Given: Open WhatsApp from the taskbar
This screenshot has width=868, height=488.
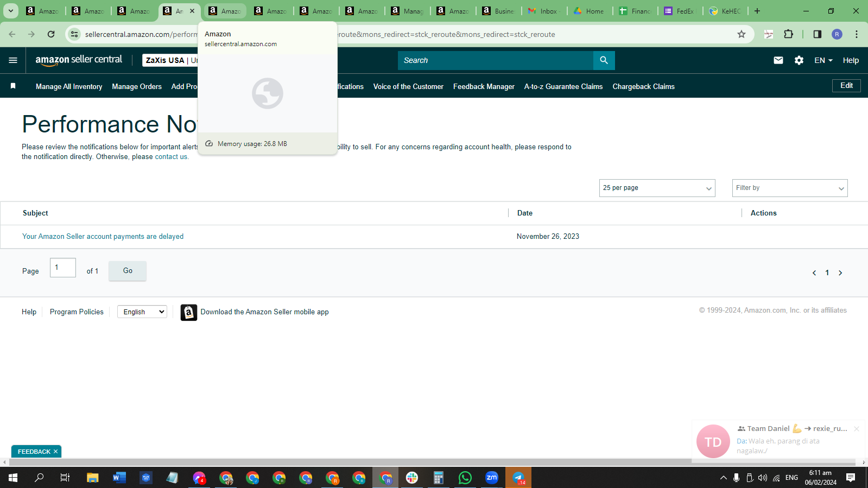Looking at the screenshot, I should pos(465,478).
